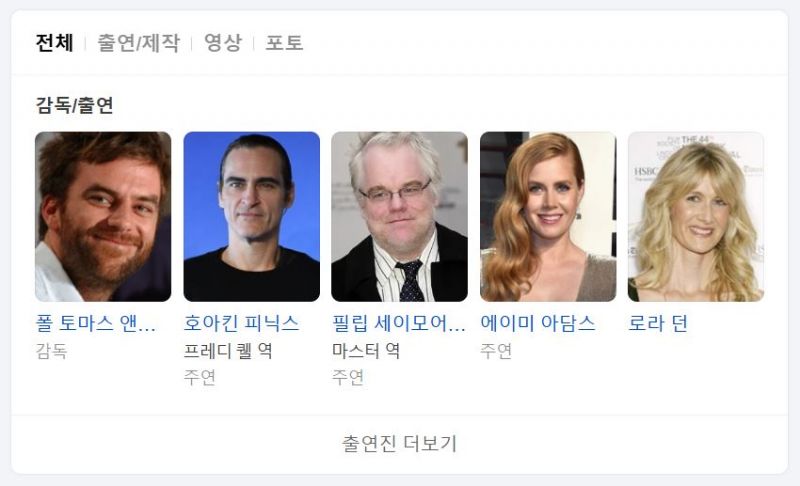
Task: Open the photo above 로라 던 label
Action: 696,217
